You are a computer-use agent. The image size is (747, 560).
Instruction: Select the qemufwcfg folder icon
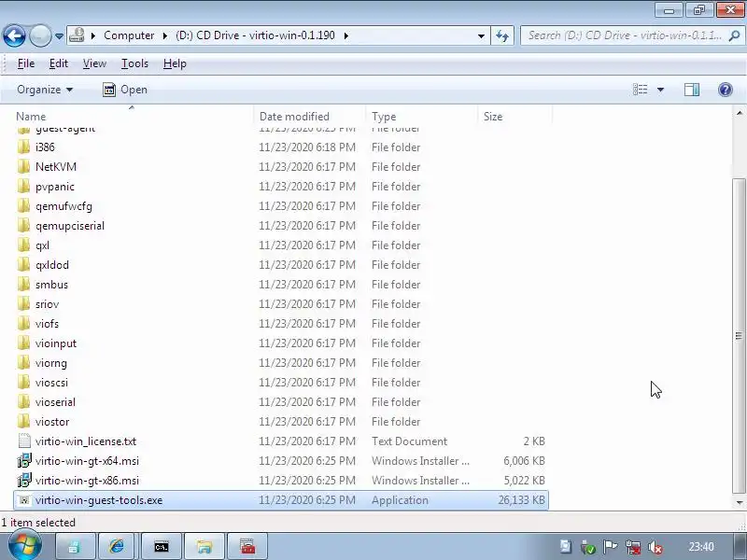[24, 205]
